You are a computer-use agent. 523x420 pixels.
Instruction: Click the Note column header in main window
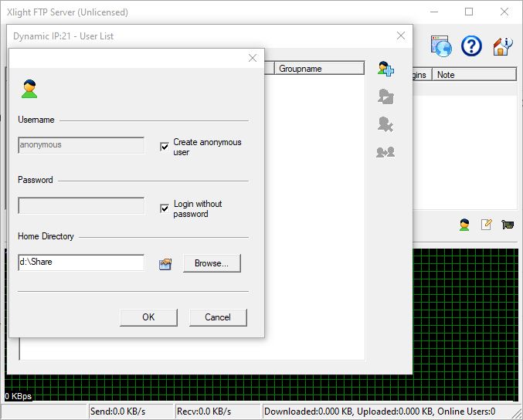tap(474, 75)
